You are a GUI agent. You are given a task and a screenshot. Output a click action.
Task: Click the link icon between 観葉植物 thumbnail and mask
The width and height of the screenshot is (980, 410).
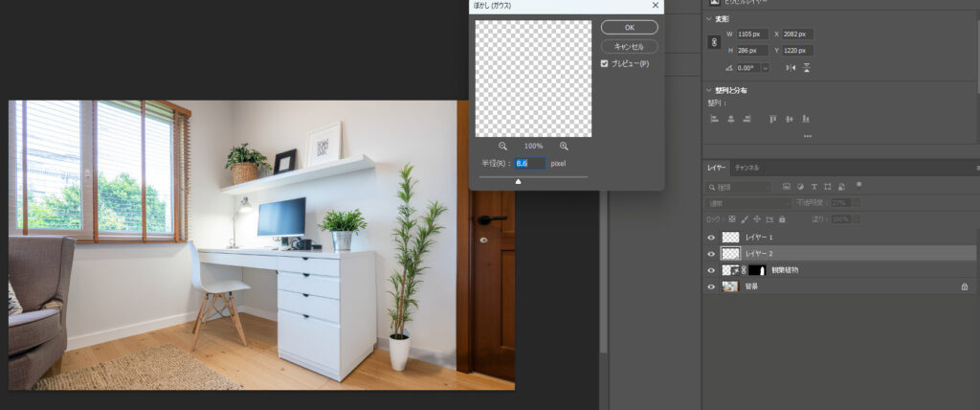(744, 270)
